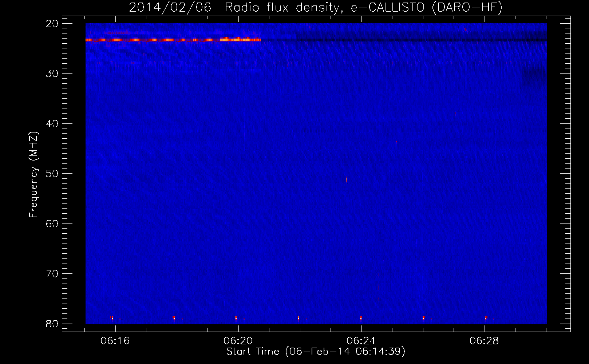Click the '06:24' time tick label

[x=361, y=341]
